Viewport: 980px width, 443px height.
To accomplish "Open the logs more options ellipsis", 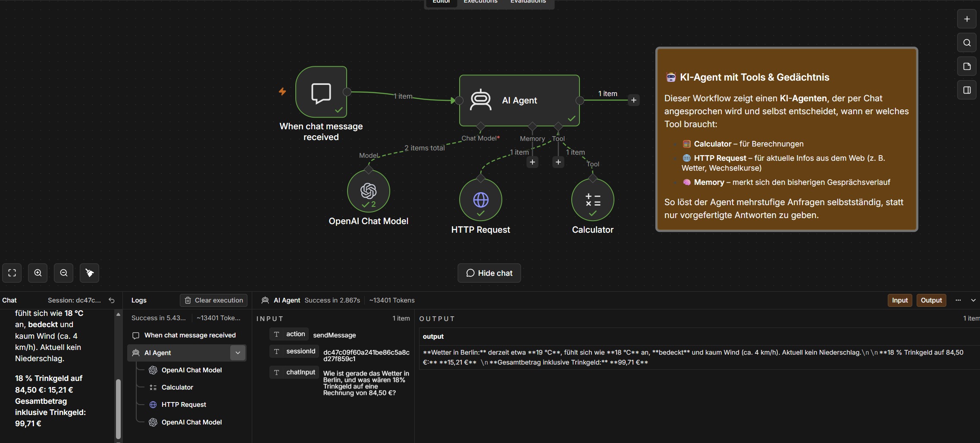I will 958,300.
